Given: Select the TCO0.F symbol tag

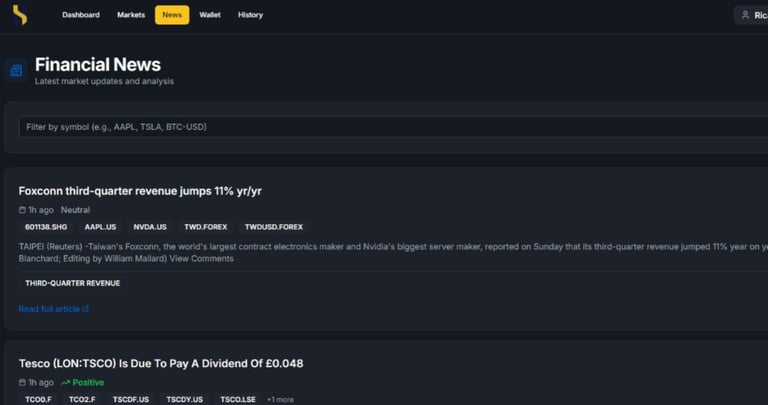Looking at the screenshot, I should 38,400.
